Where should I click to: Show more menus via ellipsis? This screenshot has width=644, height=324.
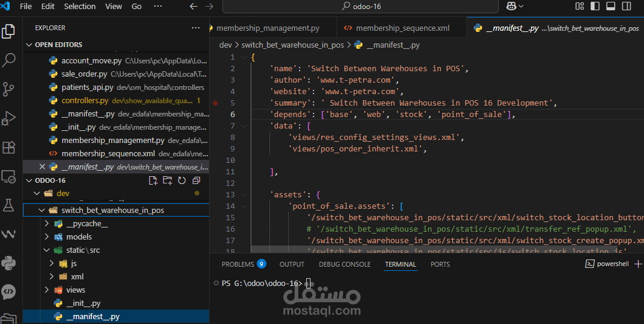pos(158,6)
